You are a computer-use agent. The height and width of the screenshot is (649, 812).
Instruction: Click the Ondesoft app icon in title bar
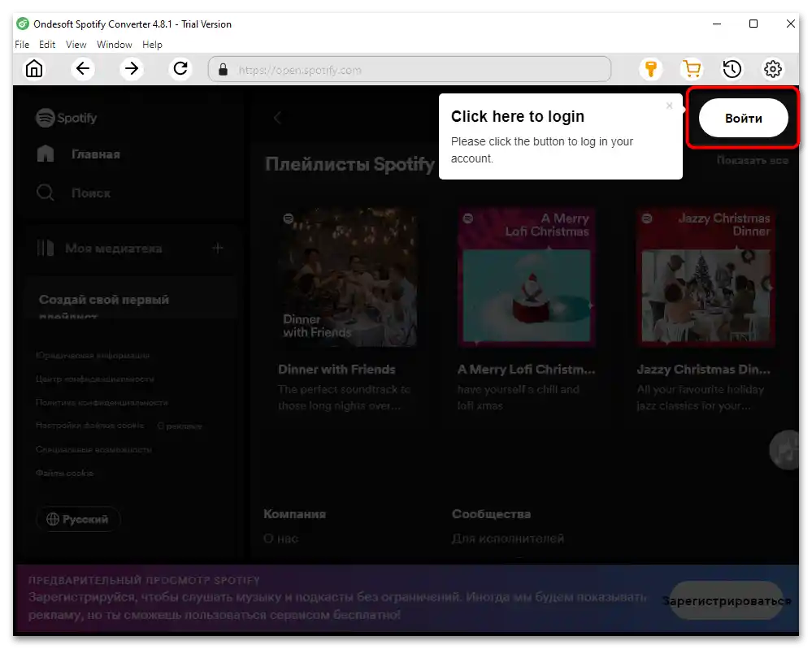23,24
